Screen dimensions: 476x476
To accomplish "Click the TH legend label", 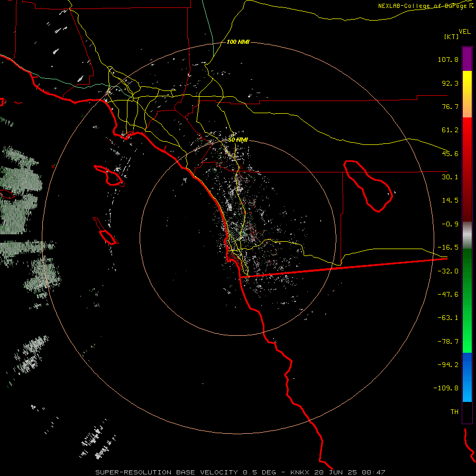I will (454, 412).
